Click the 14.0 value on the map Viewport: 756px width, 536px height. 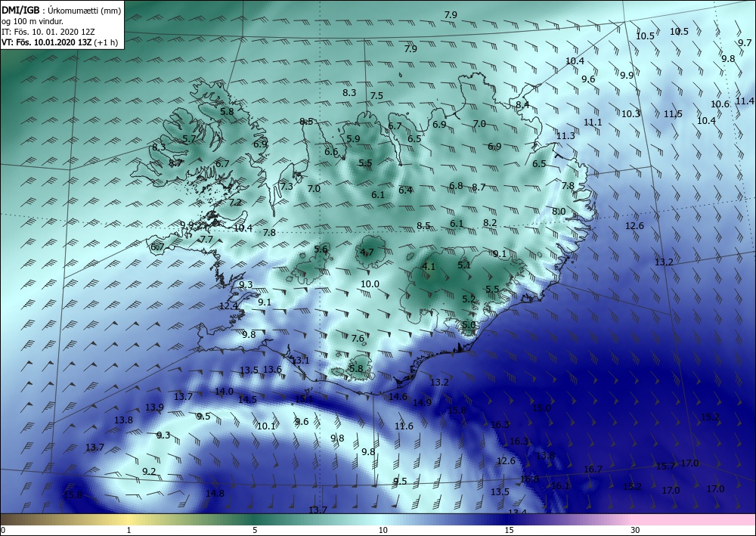point(225,392)
